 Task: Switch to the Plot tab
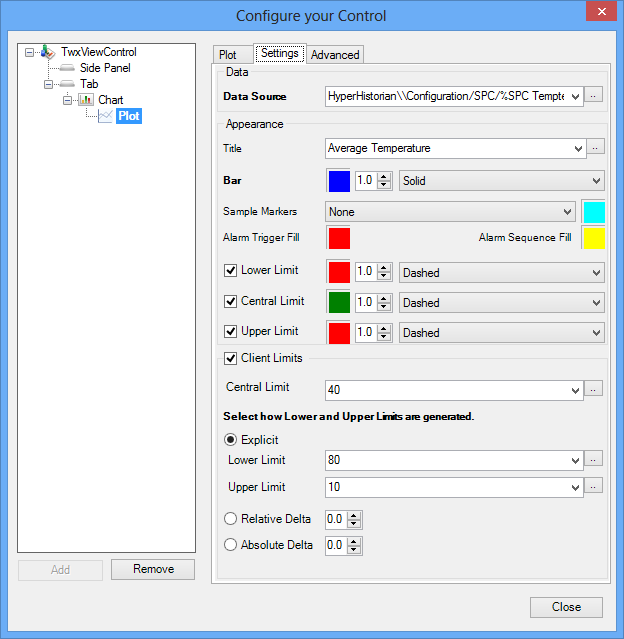(x=228, y=55)
